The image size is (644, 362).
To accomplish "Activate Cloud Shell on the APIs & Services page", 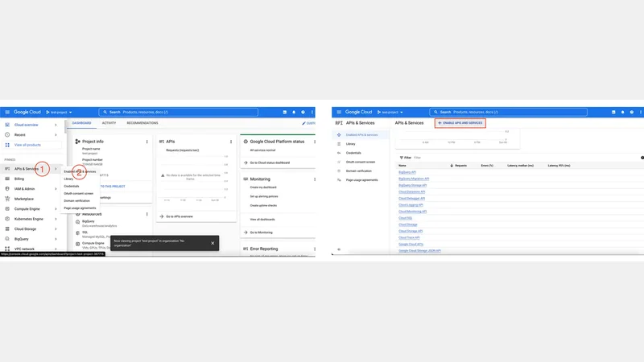I will tap(613, 112).
